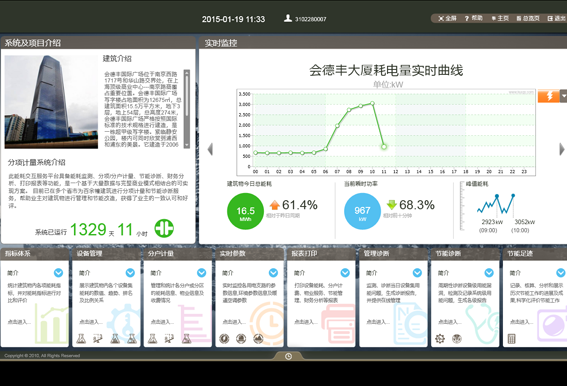Show next chart with right arrow

coord(562,149)
